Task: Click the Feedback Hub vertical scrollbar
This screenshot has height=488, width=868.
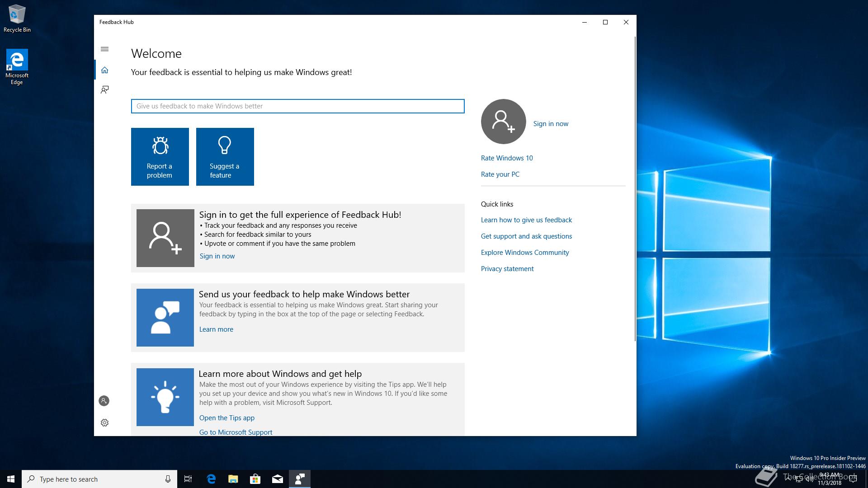Action: [x=635, y=189]
